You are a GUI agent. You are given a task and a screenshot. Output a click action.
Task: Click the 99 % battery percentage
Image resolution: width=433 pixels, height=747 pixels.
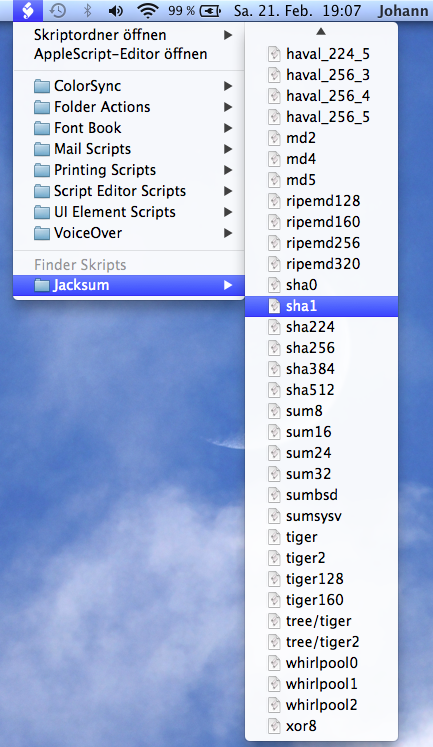[181, 10]
